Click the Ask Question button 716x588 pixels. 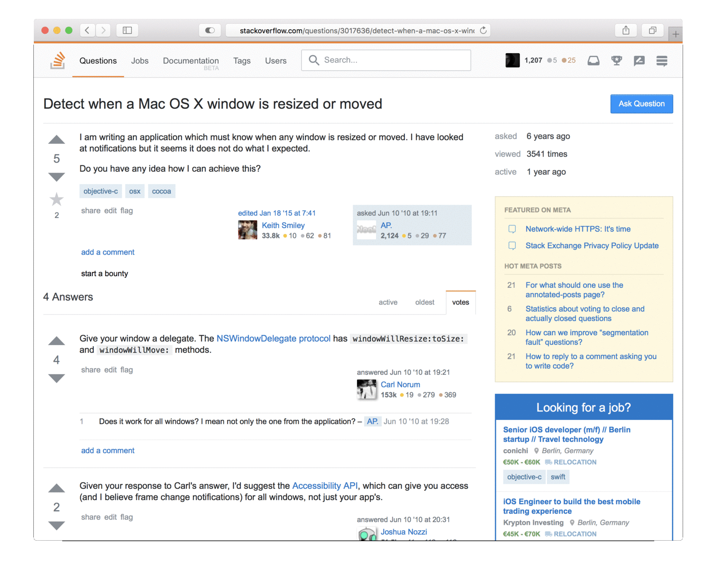[x=642, y=104]
